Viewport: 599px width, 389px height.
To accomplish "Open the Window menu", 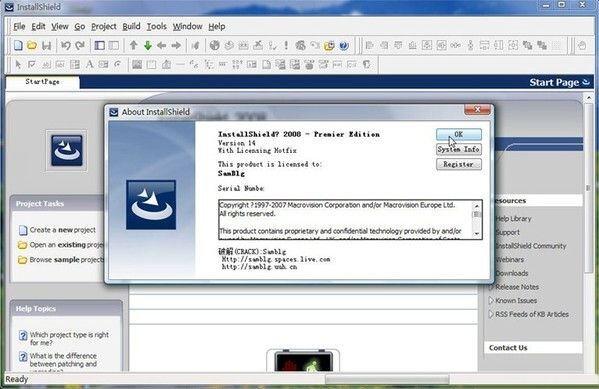I will tap(187, 26).
